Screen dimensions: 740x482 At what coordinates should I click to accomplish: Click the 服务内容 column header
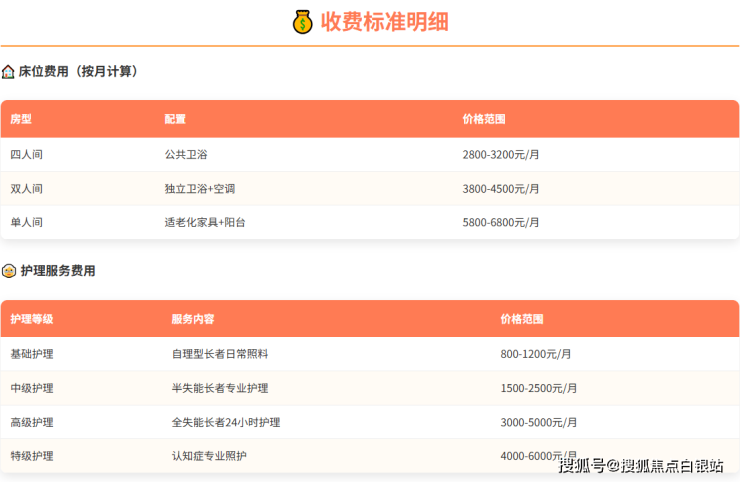coord(193,319)
